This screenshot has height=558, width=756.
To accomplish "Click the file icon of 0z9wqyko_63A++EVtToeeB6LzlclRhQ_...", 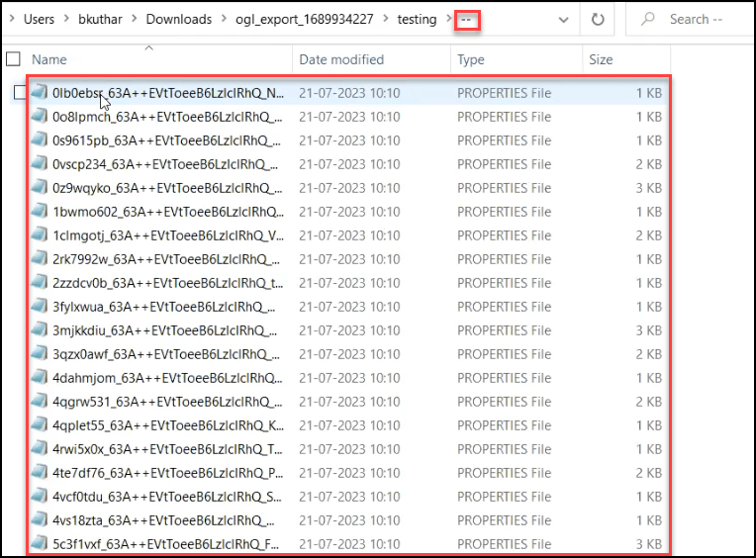I will pos(40,187).
